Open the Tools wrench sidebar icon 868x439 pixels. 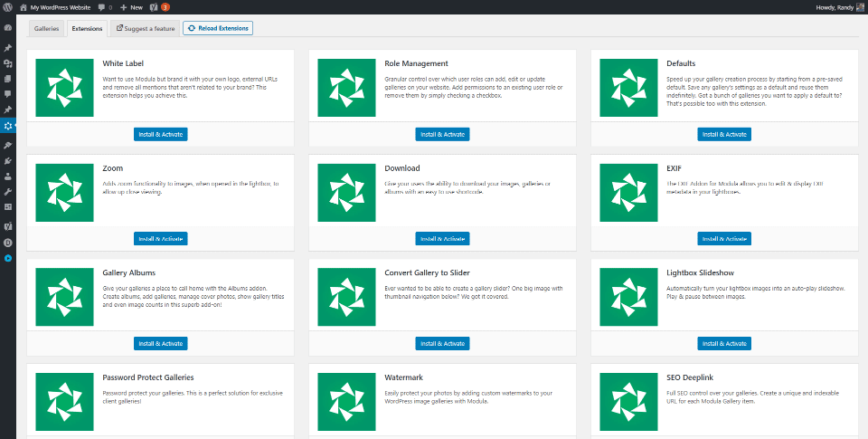(7, 192)
